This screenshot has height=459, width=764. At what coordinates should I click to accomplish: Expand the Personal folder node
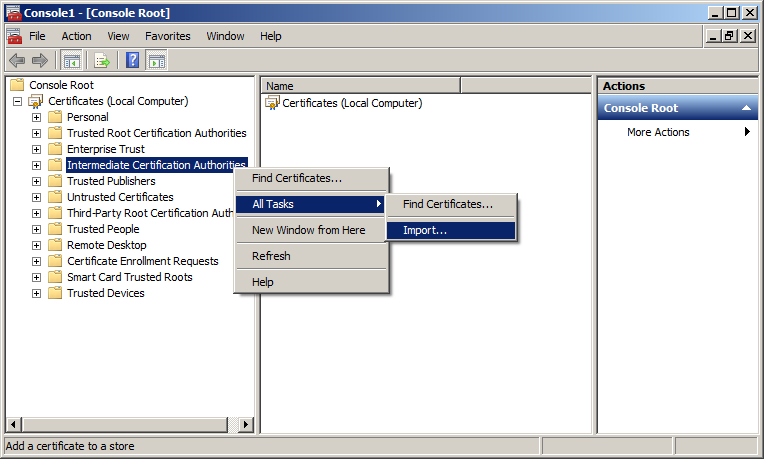(37, 117)
